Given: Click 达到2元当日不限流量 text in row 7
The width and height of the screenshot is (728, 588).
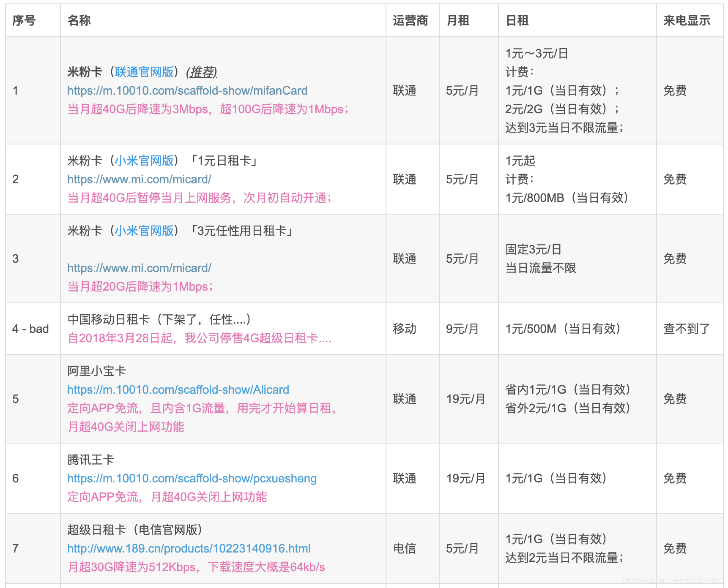Looking at the screenshot, I should pos(564,558).
